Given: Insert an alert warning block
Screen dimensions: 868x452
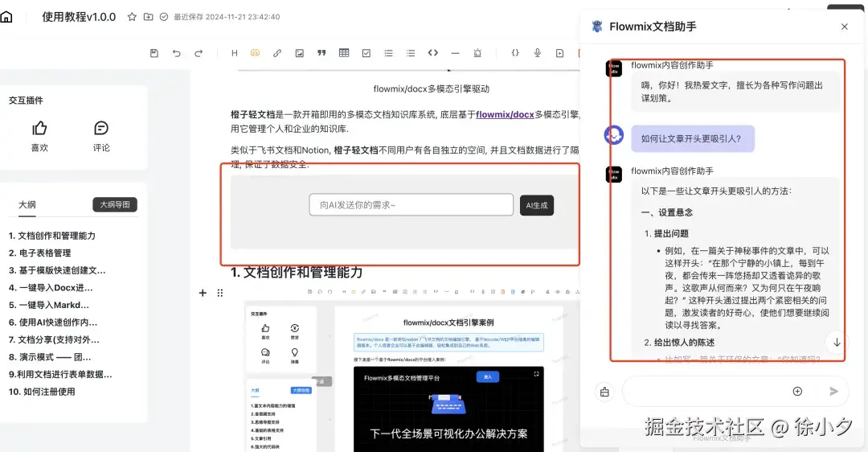Looking at the screenshot, I should (477, 53).
